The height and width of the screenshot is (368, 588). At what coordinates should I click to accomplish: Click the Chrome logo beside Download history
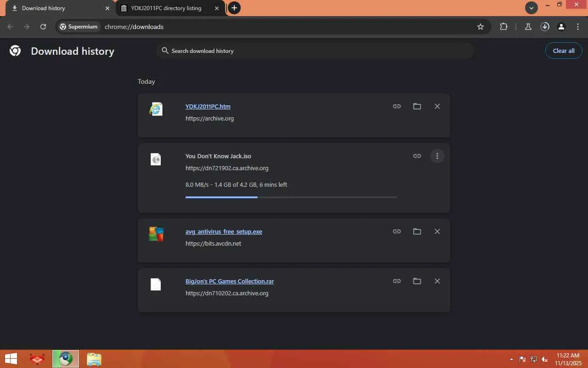15,51
